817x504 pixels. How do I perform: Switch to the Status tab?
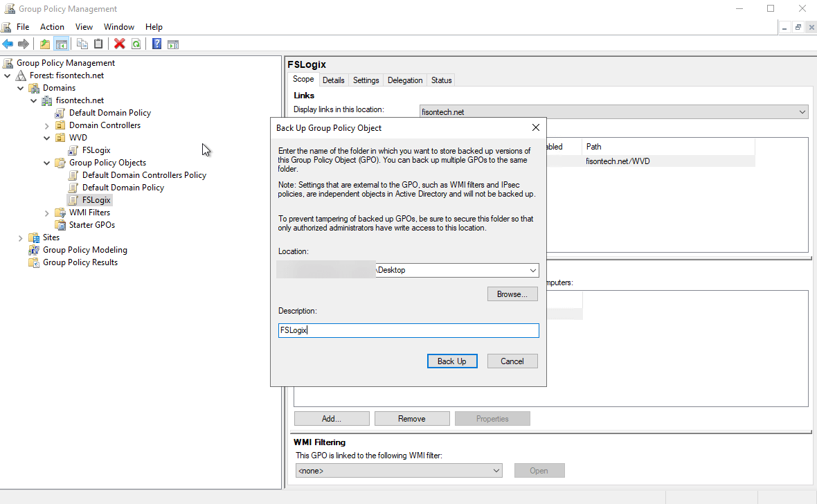point(441,80)
